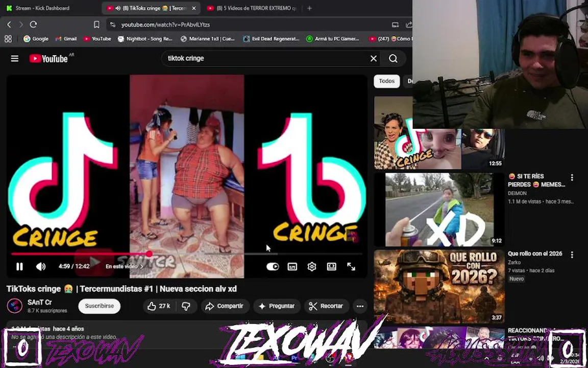Screen dimensions: 588x368
Task: Open options menu for 'SI TE RÍES PIERDES'
Action: point(572,177)
